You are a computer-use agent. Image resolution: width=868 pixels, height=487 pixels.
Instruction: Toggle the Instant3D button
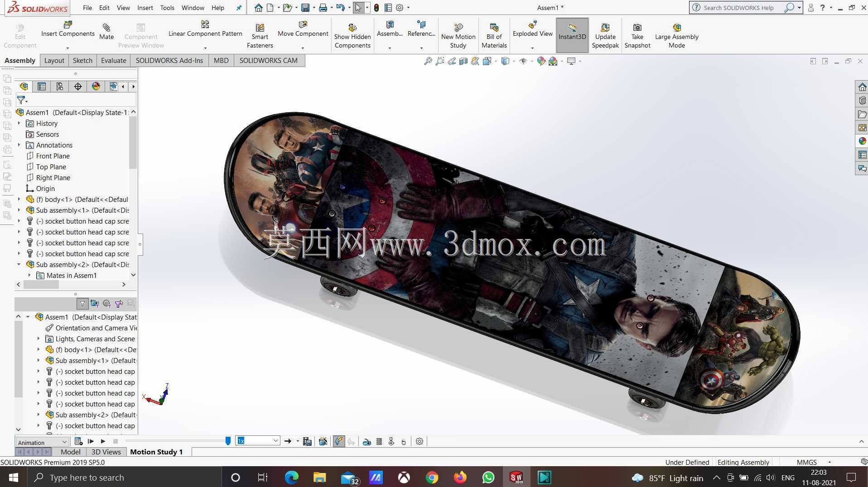[572, 35]
